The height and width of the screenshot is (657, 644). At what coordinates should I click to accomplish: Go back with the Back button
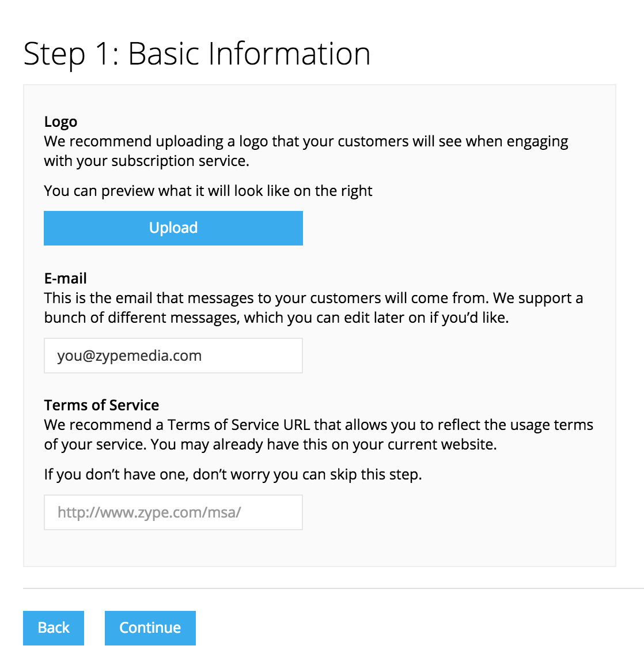(x=54, y=628)
